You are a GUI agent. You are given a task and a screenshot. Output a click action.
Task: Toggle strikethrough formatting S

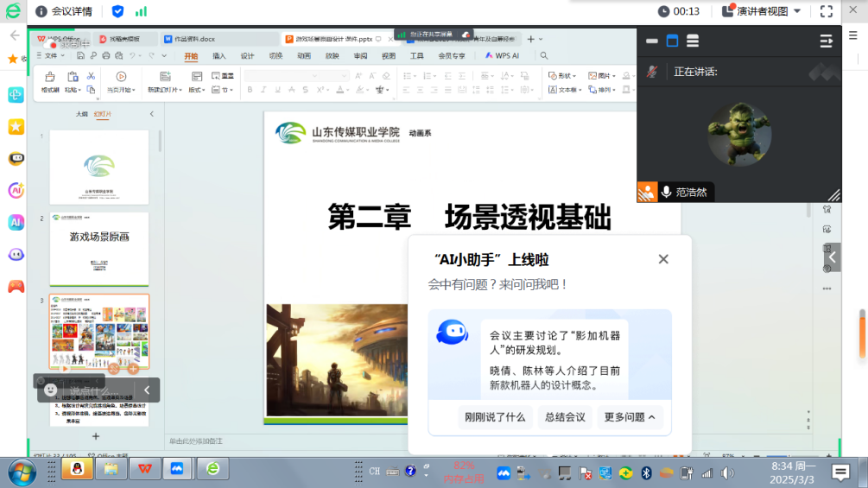(x=305, y=90)
